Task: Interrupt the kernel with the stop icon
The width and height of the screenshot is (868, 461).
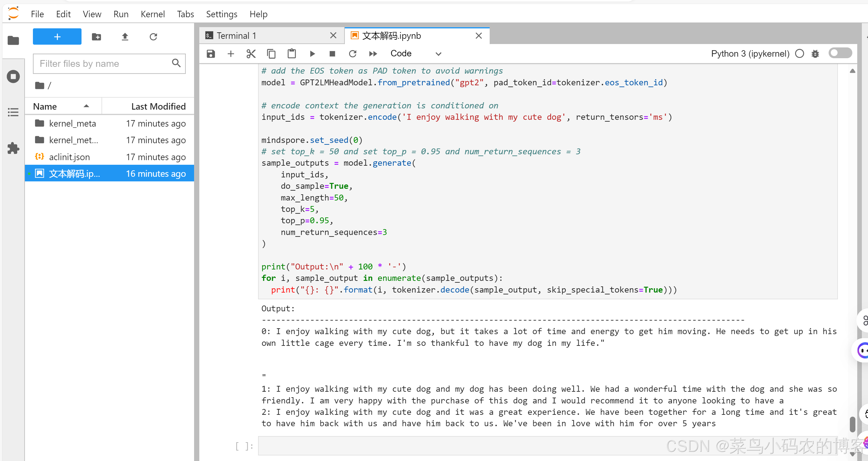Action: 332,54
